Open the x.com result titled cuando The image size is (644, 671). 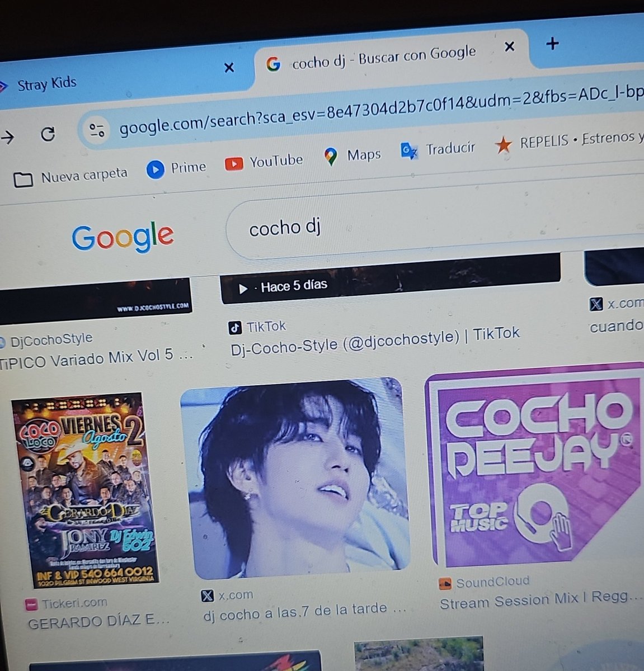(x=617, y=325)
